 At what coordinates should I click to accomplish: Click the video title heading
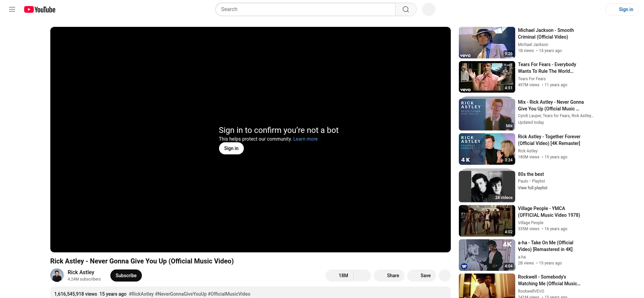click(x=142, y=261)
